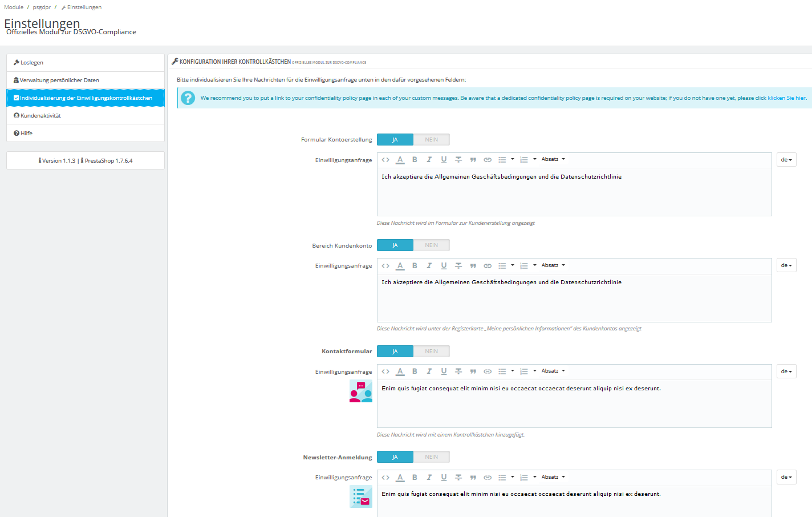The width and height of the screenshot is (812, 517).
Task: Apply bold in Kontaktformular editor
Action: (x=415, y=371)
